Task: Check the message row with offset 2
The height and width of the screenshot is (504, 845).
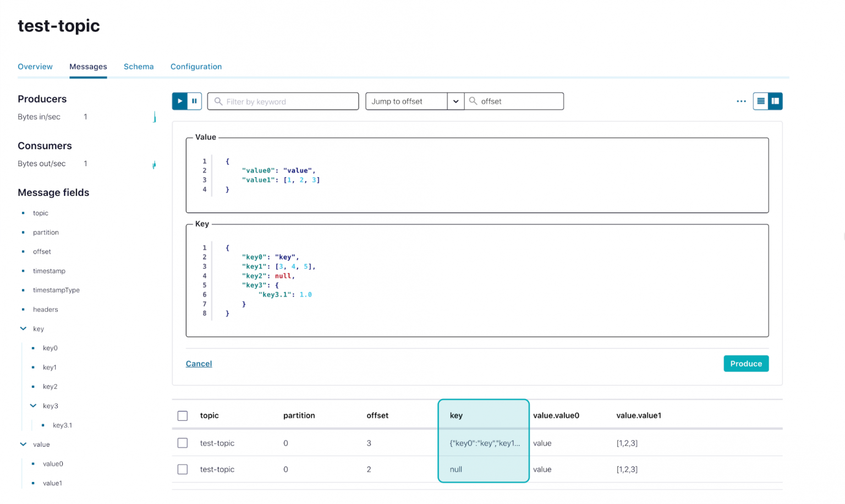Action: point(182,469)
